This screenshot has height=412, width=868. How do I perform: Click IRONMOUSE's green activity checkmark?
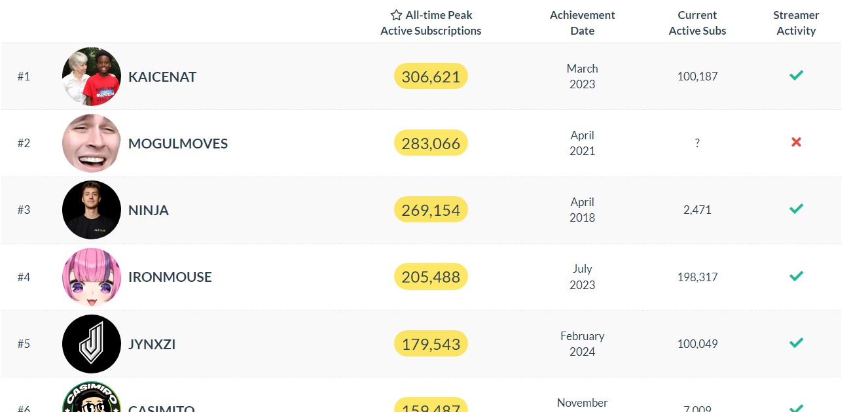(796, 276)
